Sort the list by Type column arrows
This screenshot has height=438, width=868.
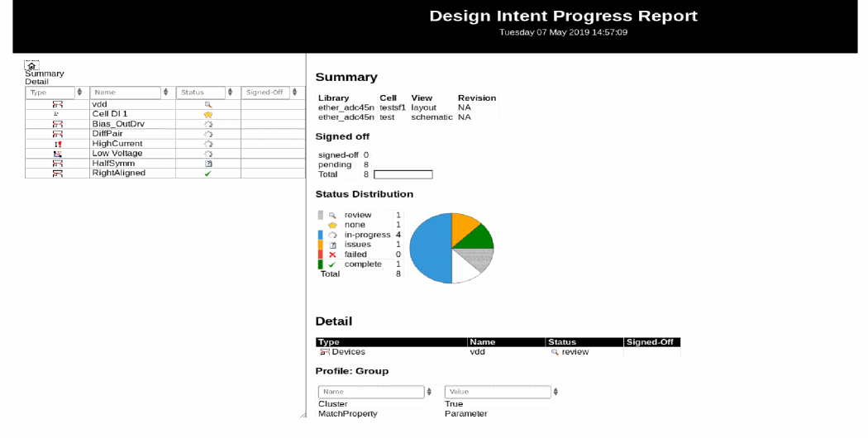(x=80, y=93)
